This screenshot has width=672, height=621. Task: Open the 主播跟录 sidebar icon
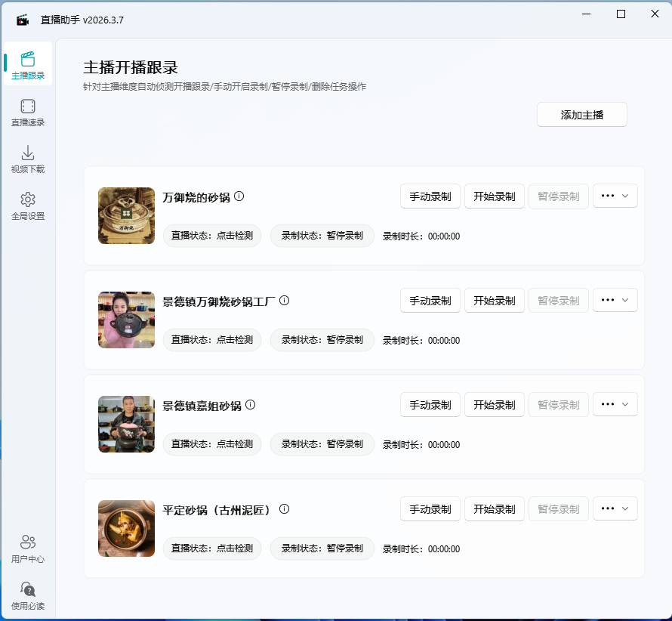coord(28,65)
